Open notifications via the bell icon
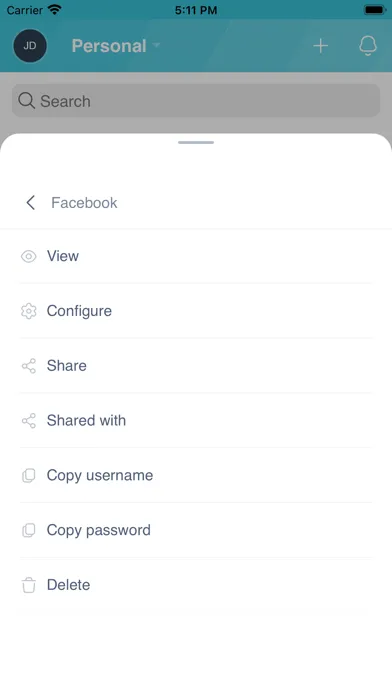This screenshot has height=696, width=392. tap(368, 46)
